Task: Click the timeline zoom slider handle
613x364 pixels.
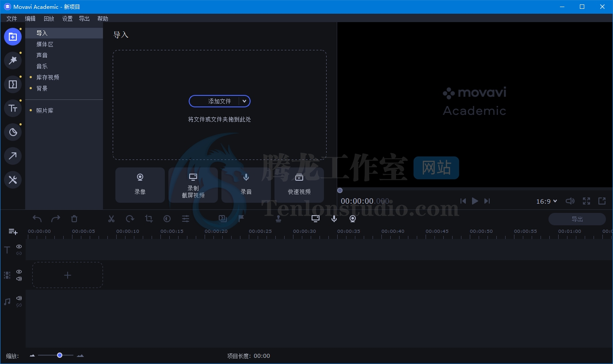Action: (60, 355)
